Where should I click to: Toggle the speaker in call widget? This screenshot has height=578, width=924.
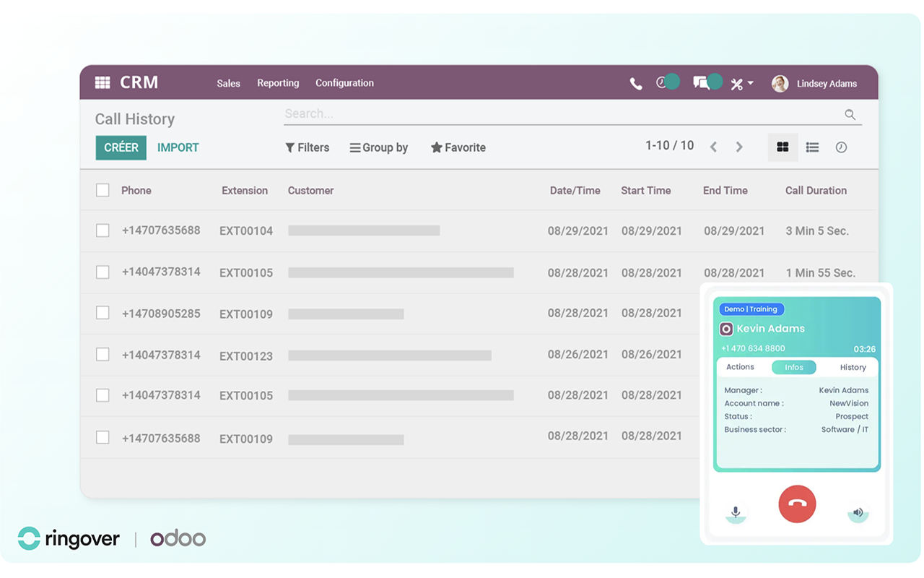[x=858, y=513]
